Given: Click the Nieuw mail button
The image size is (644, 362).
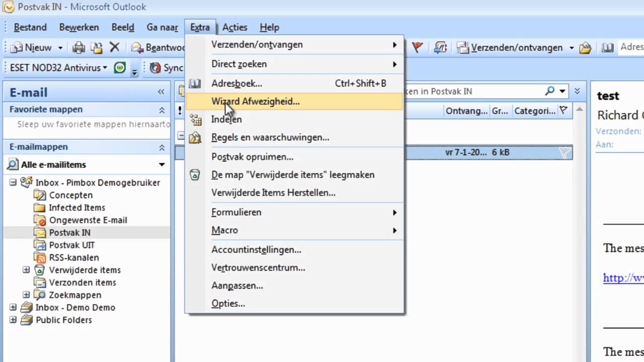Looking at the screenshot, I should (31, 48).
